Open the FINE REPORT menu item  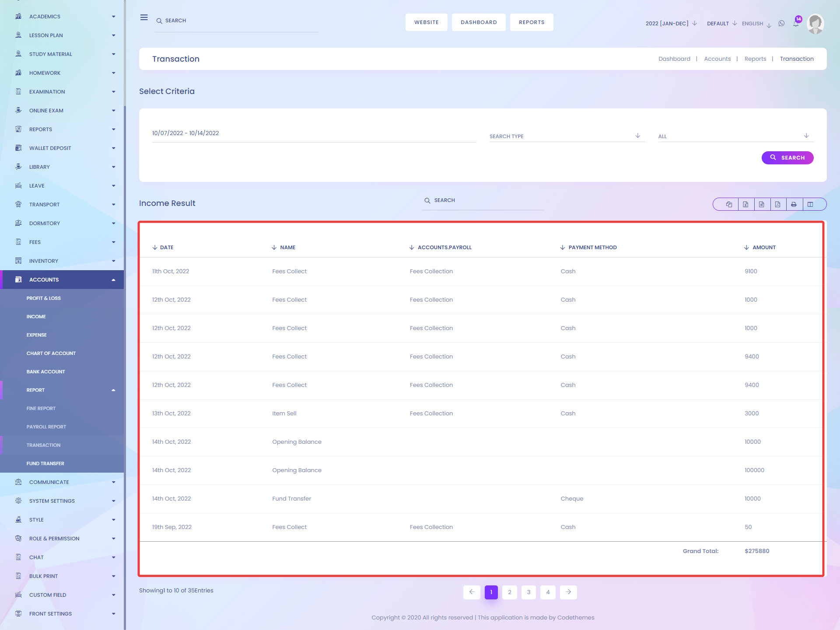coord(41,408)
